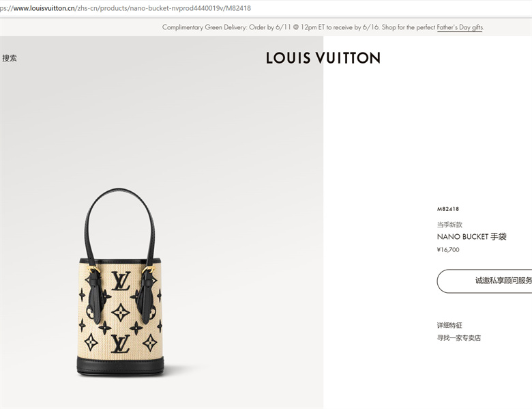
Task: Click the 当季新款 new season label
Action: pyautogui.click(x=449, y=225)
